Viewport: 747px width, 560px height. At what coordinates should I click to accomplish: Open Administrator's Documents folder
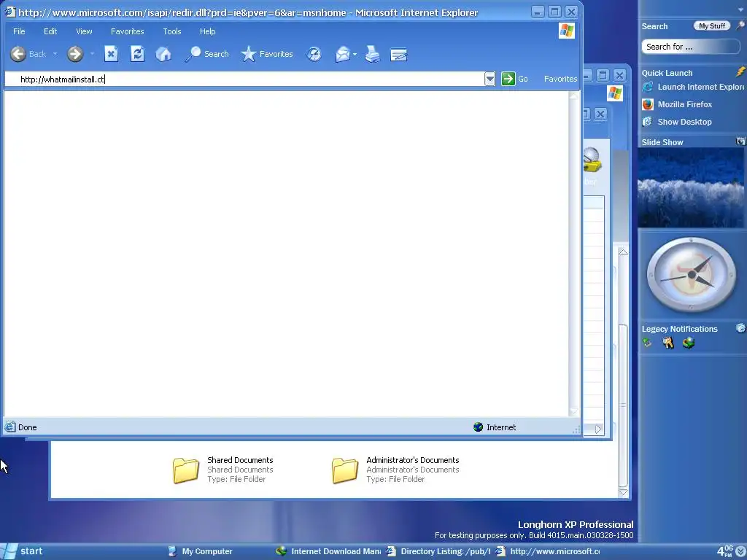(x=395, y=470)
